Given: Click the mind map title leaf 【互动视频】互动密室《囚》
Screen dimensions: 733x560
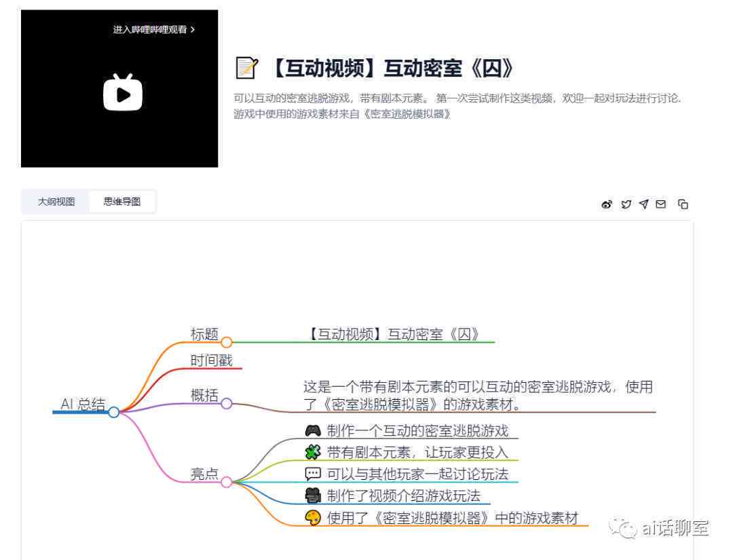Looking at the screenshot, I should tap(394, 334).
